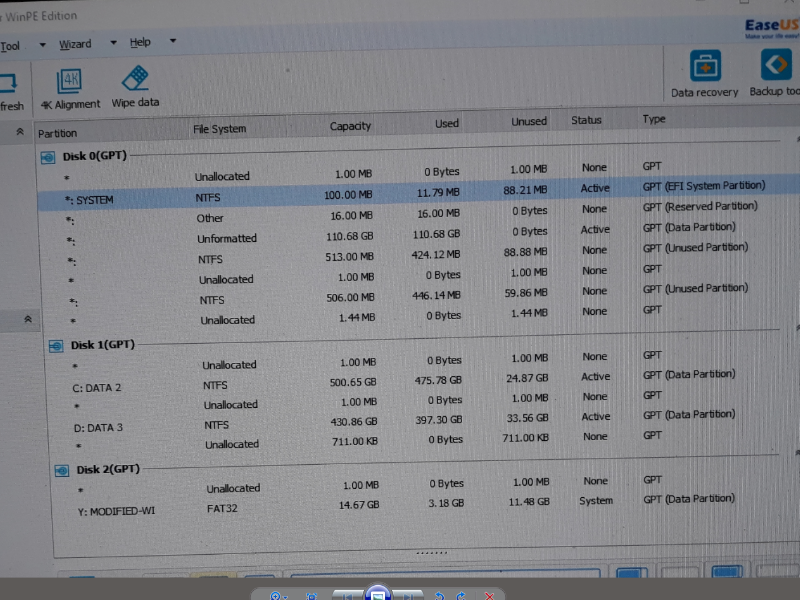Click the 14.67 GB capacity value
The width and height of the screenshot is (800, 600).
359,505
